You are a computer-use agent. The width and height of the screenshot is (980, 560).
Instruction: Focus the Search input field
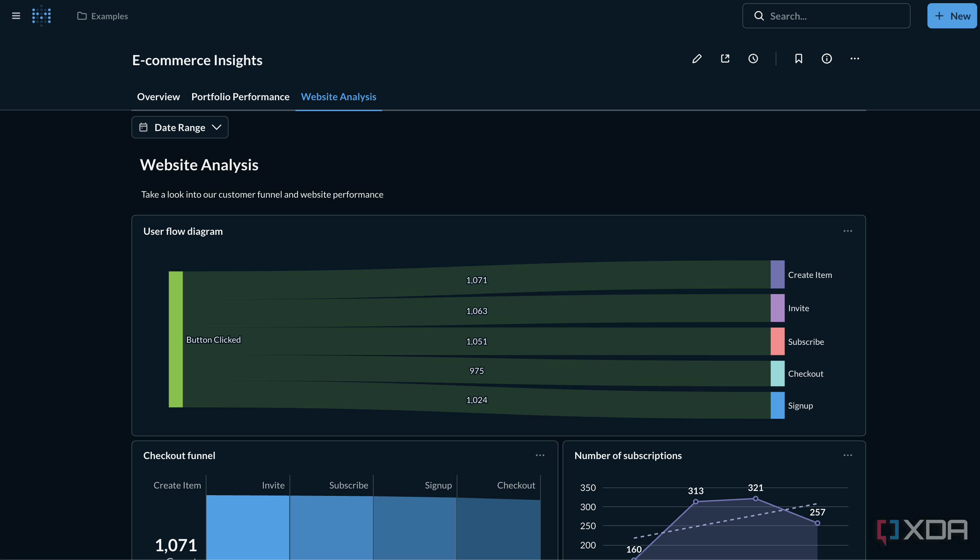[826, 16]
